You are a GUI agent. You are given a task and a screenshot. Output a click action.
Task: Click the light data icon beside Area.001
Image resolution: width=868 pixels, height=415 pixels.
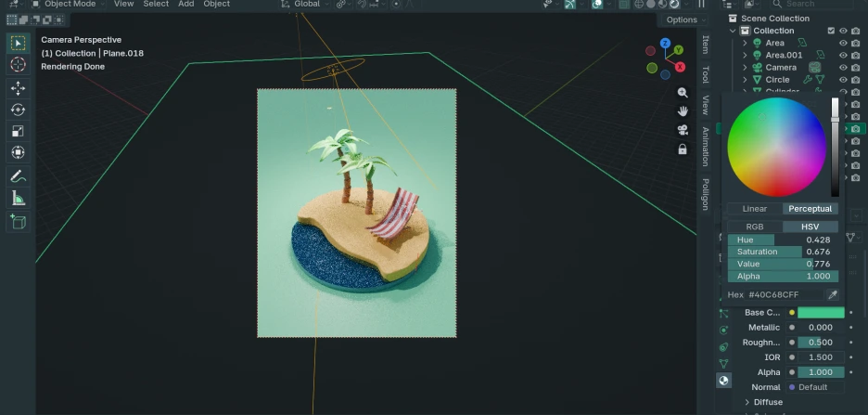point(821,55)
